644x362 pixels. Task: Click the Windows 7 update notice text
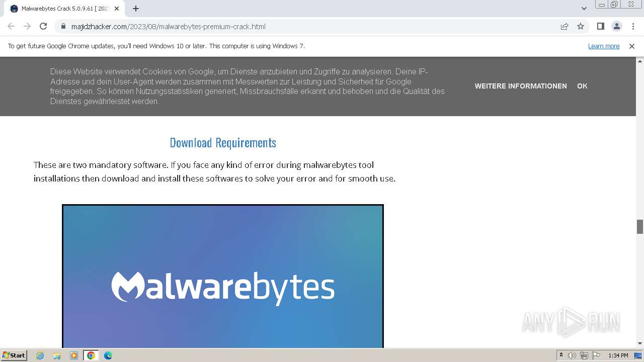pos(156,46)
